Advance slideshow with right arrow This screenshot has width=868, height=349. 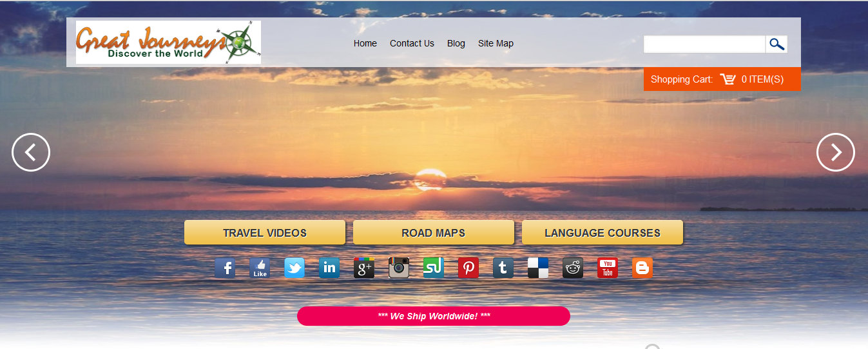[x=835, y=152]
